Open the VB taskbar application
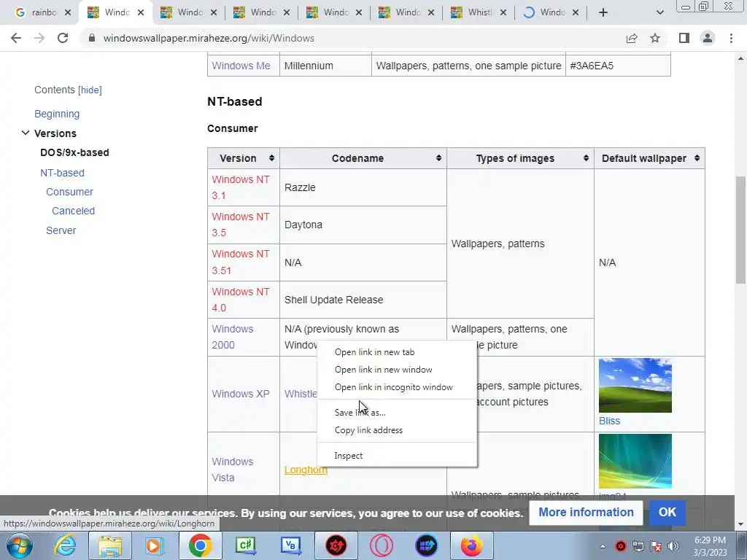The width and height of the screenshot is (747, 560). 290,545
